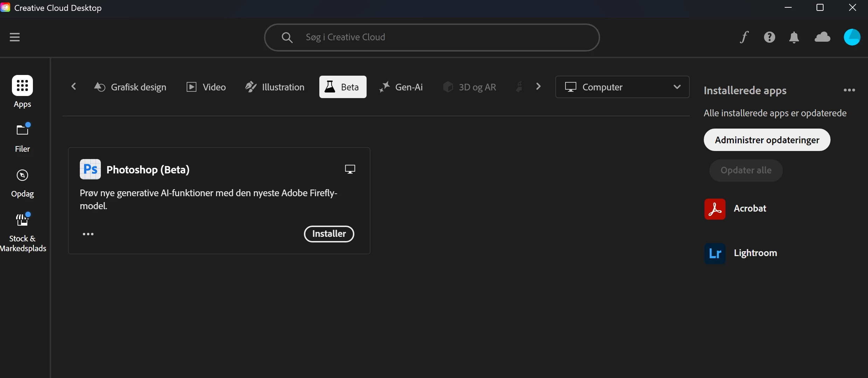Open Acrobat from installed apps list

[750, 208]
